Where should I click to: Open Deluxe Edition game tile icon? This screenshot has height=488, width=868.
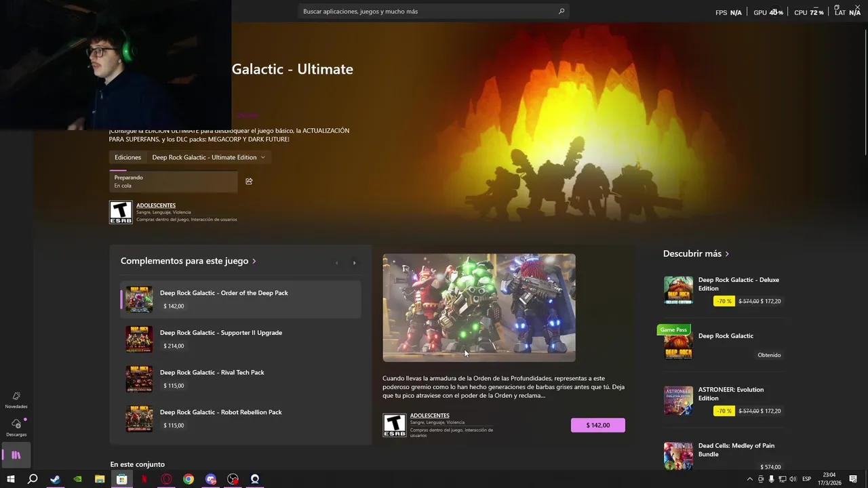pyautogui.click(x=678, y=291)
